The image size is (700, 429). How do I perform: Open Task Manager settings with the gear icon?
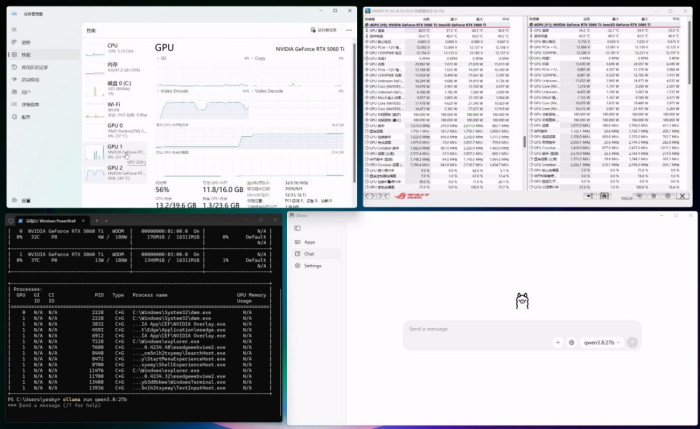point(14,200)
